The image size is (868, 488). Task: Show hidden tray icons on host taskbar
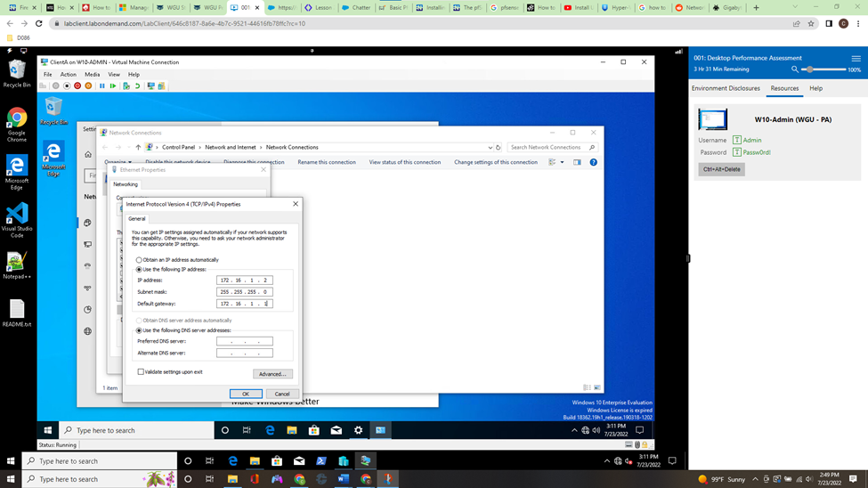click(x=755, y=479)
